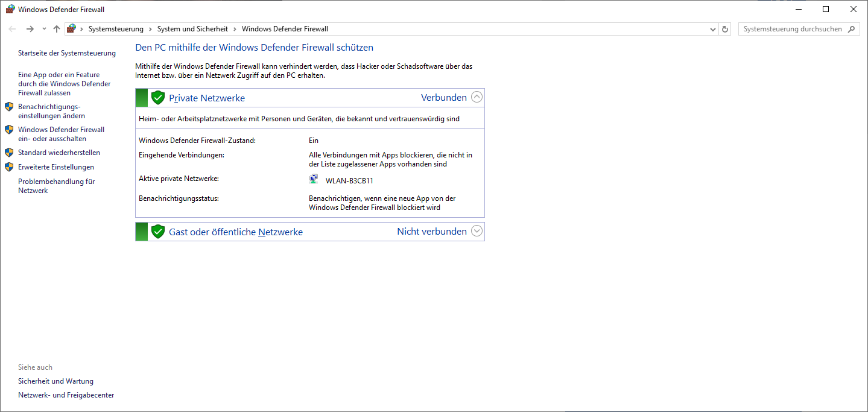Screen dimensions: 868x412
Task: Click the shield icon beside Benachrichtigungseinstellungen ändern
Action: pos(9,107)
